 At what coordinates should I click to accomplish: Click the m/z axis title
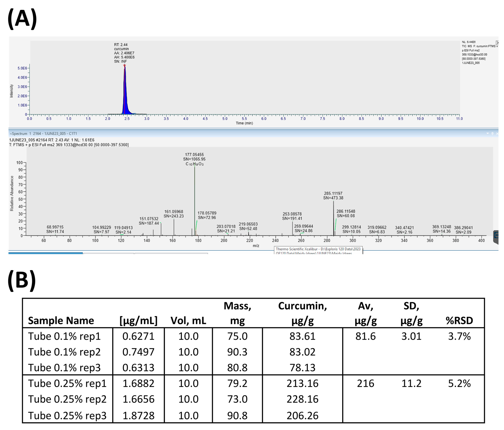tap(256, 246)
